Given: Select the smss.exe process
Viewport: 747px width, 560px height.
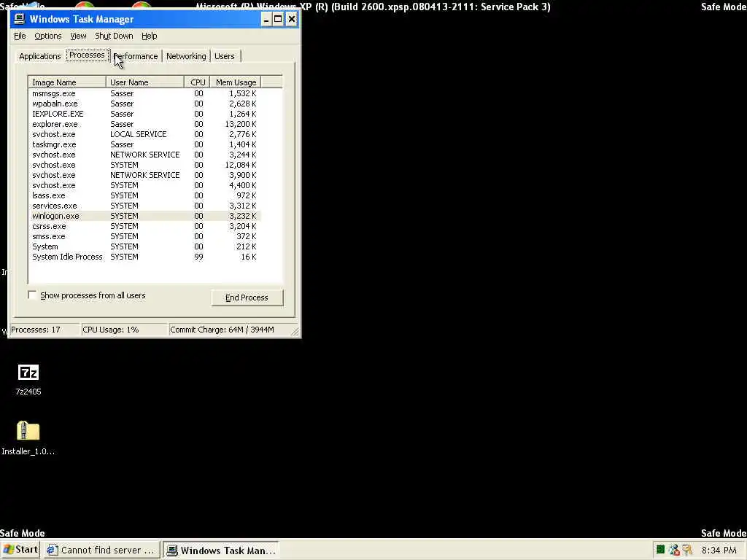Looking at the screenshot, I should click(x=144, y=237).
